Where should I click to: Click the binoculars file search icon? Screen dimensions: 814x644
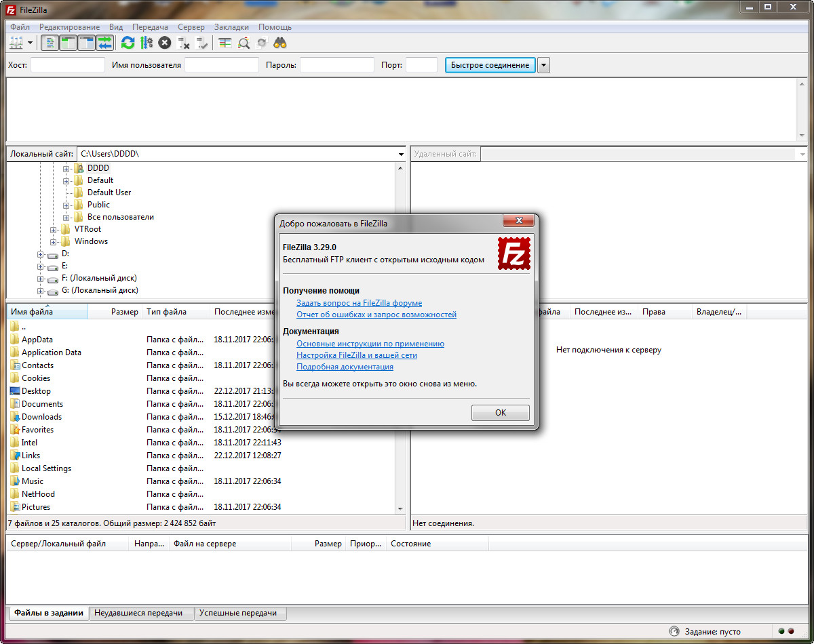(x=280, y=43)
